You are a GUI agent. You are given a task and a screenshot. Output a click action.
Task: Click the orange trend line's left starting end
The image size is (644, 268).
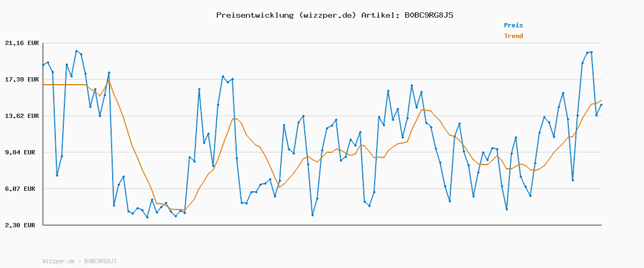(44, 85)
